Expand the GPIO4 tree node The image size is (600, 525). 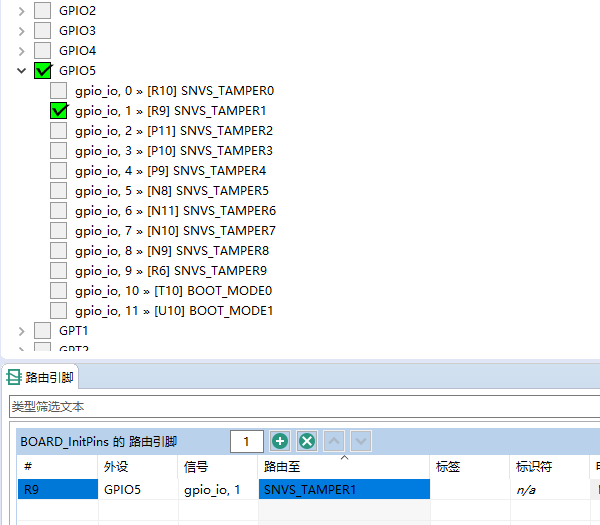(x=21, y=51)
